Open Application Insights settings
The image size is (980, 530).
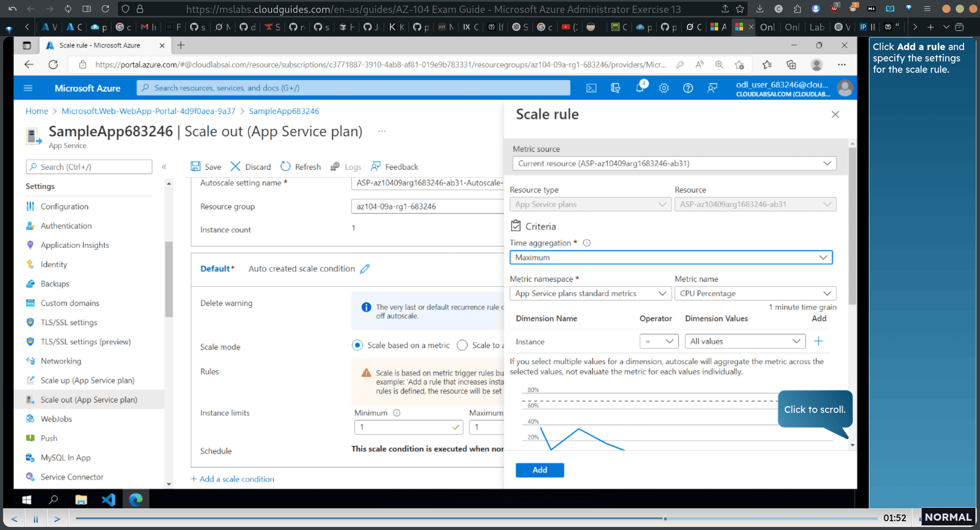75,245
